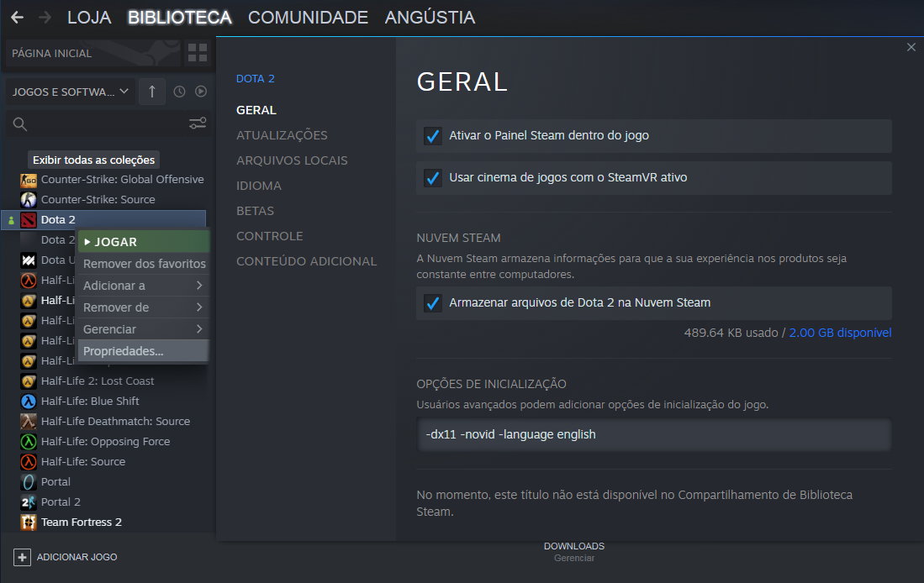Viewport: 924px width, 583px height.
Task: Click Dota Underlords game icon
Action: (x=29, y=260)
